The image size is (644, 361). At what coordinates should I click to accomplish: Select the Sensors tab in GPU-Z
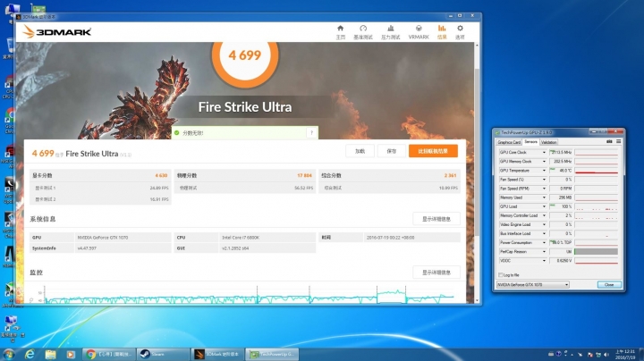click(x=530, y=141)
